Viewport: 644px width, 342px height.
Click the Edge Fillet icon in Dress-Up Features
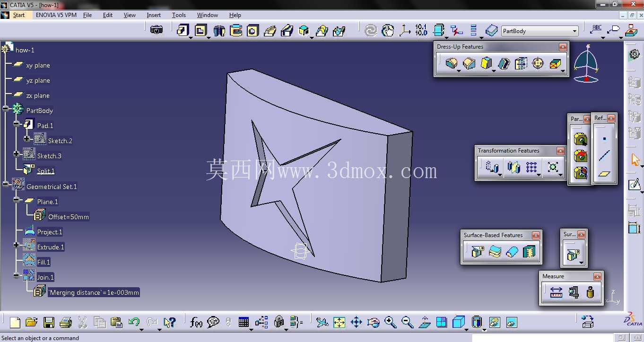tap(452, 63)
